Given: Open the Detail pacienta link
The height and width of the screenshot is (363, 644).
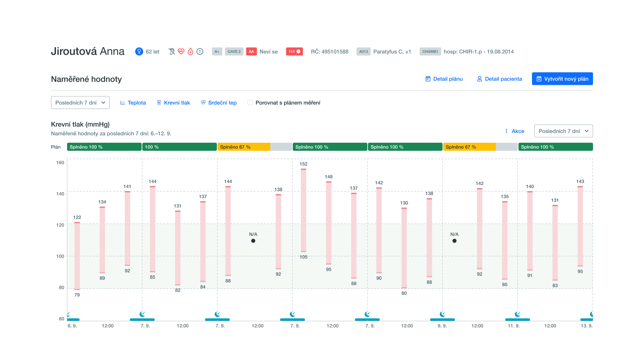Looking at the screenshot, I should point(499,79).
